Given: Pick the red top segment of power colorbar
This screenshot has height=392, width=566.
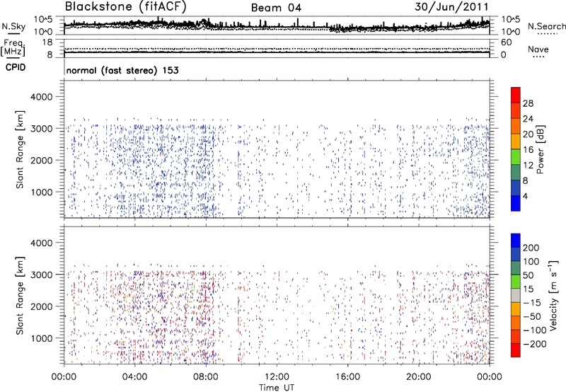Looking at the screenshot, I should pos(516,95).
